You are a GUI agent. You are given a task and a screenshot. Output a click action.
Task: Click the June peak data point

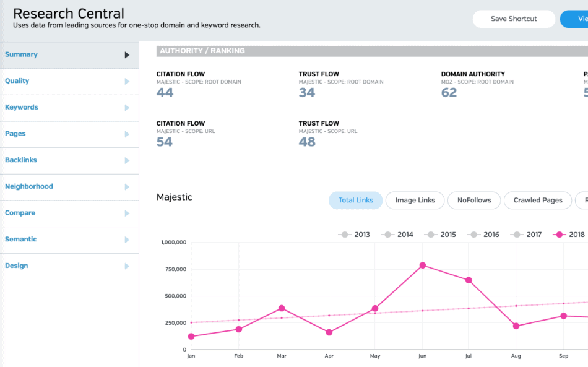coord(423,266)
